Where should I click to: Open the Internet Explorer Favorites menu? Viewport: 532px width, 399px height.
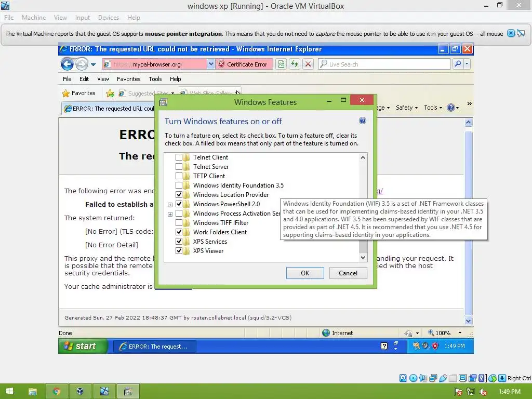tap(129, 79)
